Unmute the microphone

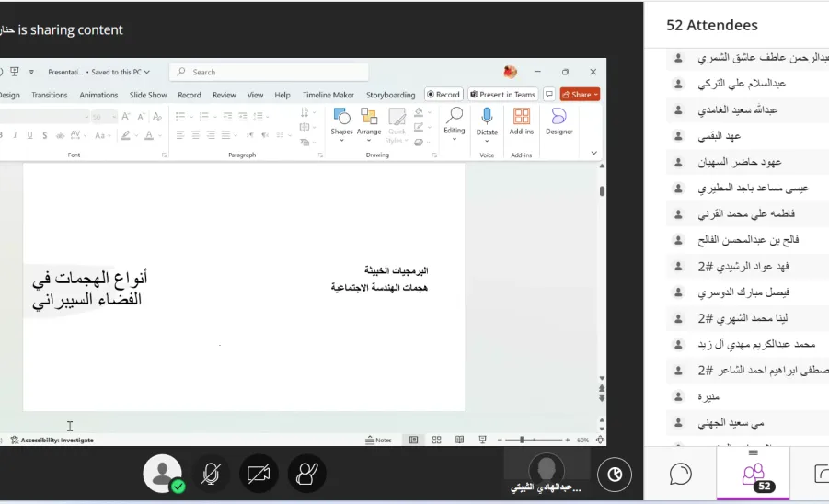[x=211, y=474]
